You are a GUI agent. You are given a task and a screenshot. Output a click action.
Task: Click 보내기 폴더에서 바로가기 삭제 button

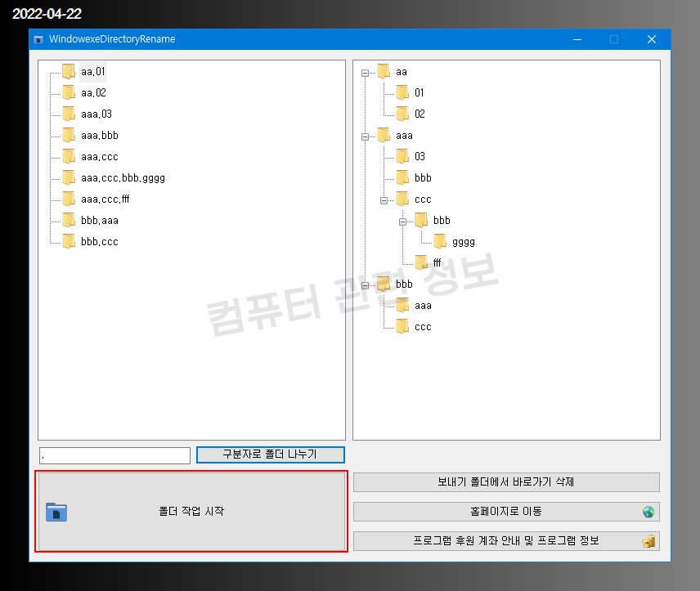coord(506,482)
